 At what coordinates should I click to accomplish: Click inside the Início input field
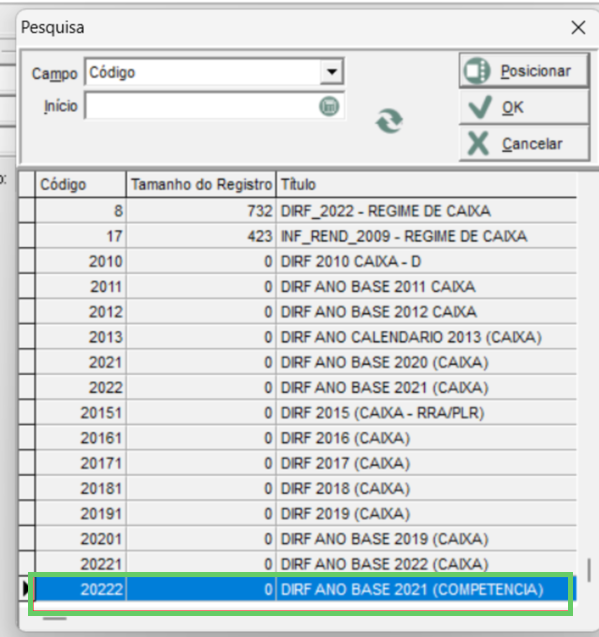[x=202, y=106]
